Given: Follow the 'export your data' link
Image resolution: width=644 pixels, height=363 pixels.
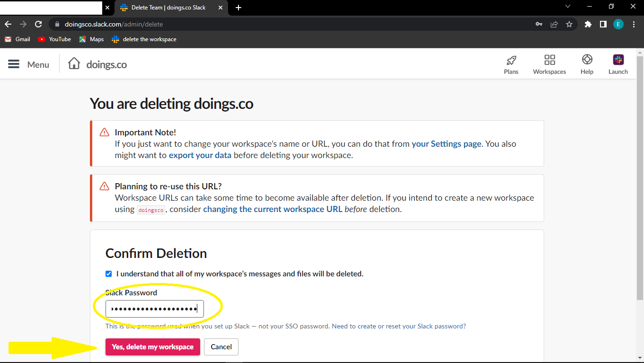Looking at the screenshot, I should tap(200, 155).
